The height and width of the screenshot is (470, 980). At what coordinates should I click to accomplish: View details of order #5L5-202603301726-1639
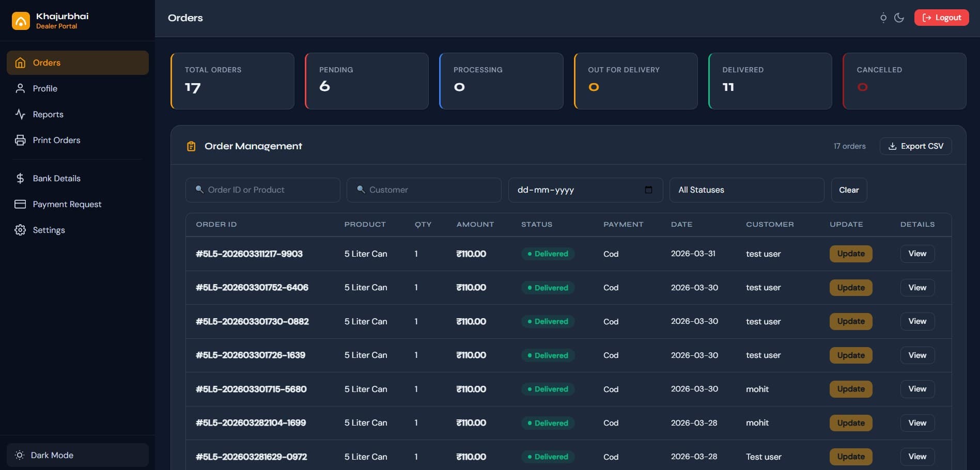click(x=917, y=355)
